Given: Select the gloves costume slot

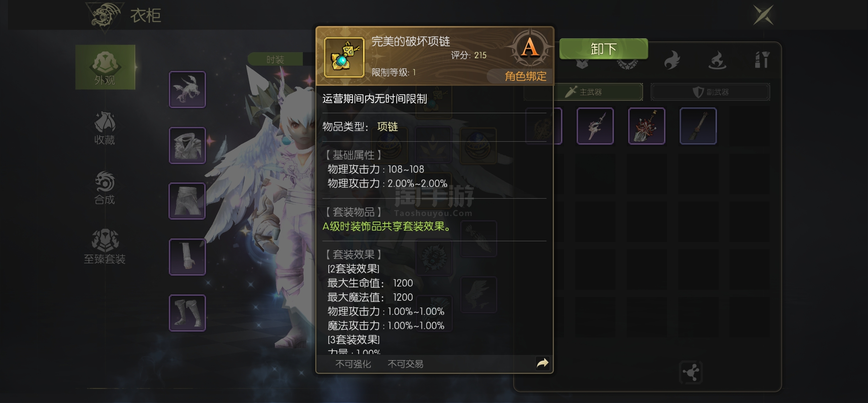Looking at the screenshot, I should [x=187, y=257].
